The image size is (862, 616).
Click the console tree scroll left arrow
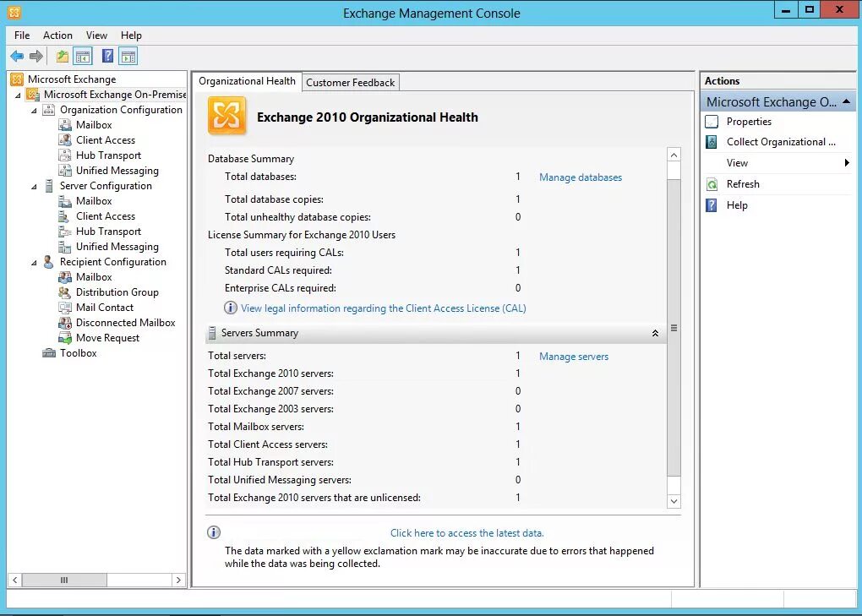[15, 580]
